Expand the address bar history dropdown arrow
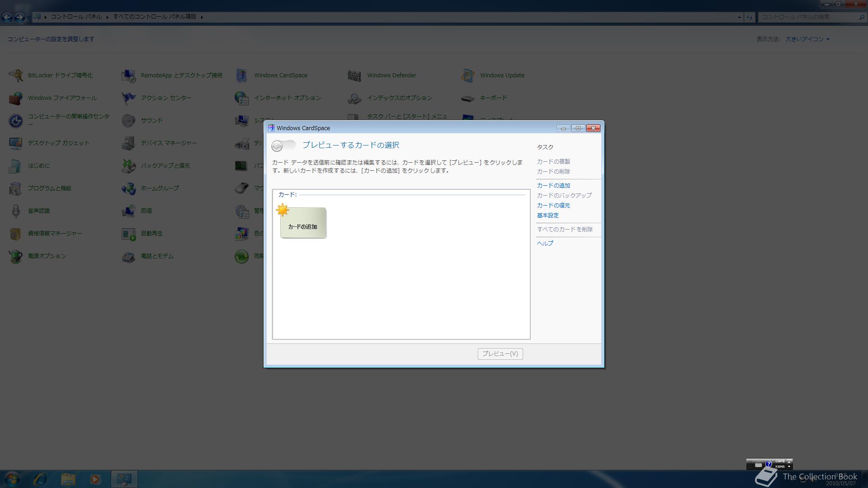The image size is (868, 488). tap(739, 17)
